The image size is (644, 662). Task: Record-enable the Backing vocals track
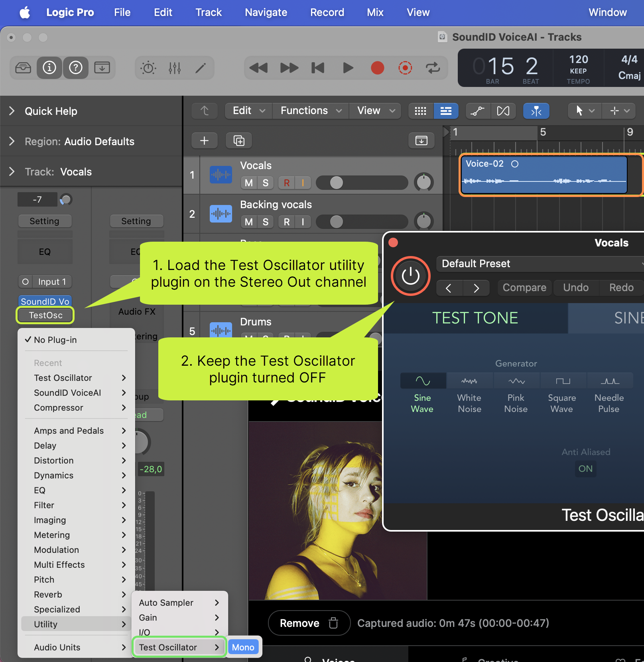pos(287,222)
